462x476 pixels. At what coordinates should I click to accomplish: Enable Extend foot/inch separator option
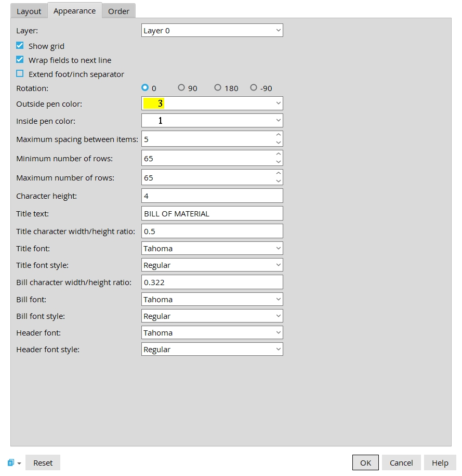point(20,74)
